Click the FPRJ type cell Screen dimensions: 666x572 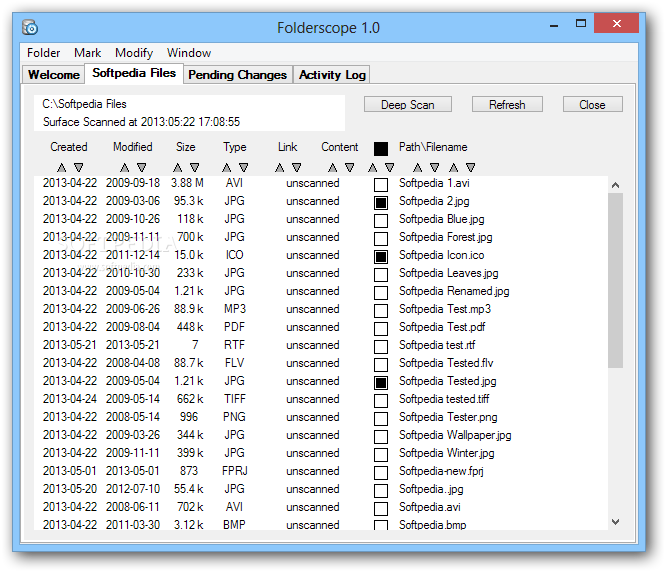point(234,471)
